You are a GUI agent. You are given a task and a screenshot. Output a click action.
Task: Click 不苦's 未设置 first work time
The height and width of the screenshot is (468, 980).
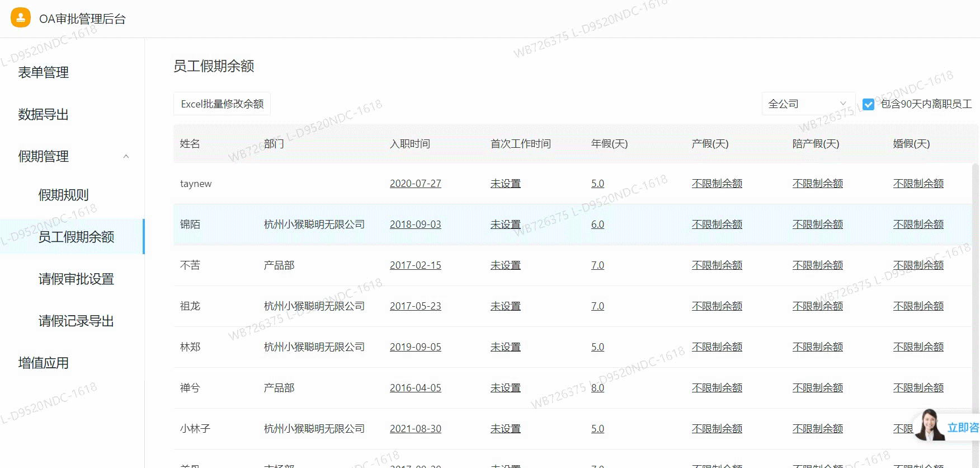[x=506, y=265]
